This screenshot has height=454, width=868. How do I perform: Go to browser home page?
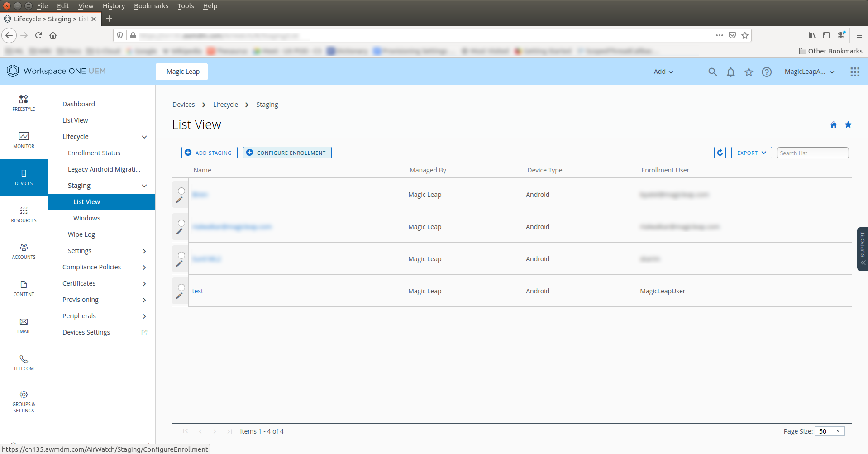tap(53, 35)
